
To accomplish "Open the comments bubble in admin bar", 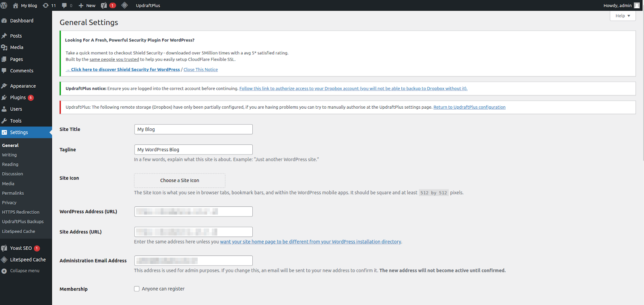I will coord(64,5).
